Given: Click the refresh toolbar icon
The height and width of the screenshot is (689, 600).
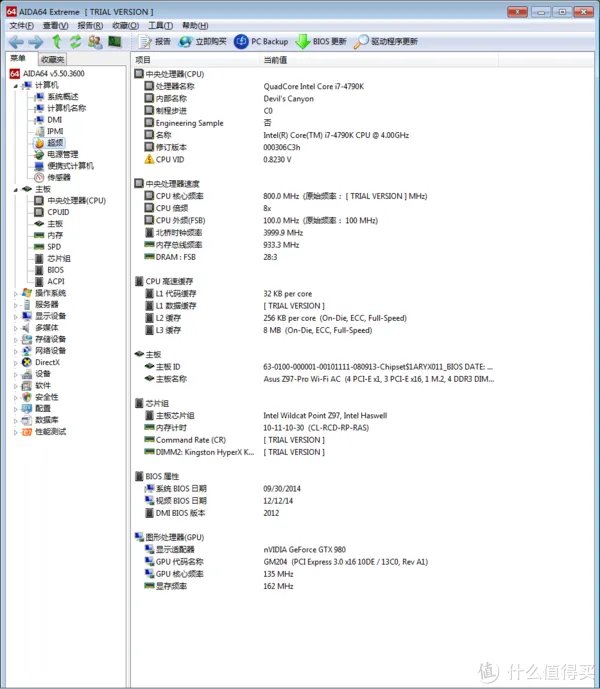Looking at the screenshot, I should (75, 42).
